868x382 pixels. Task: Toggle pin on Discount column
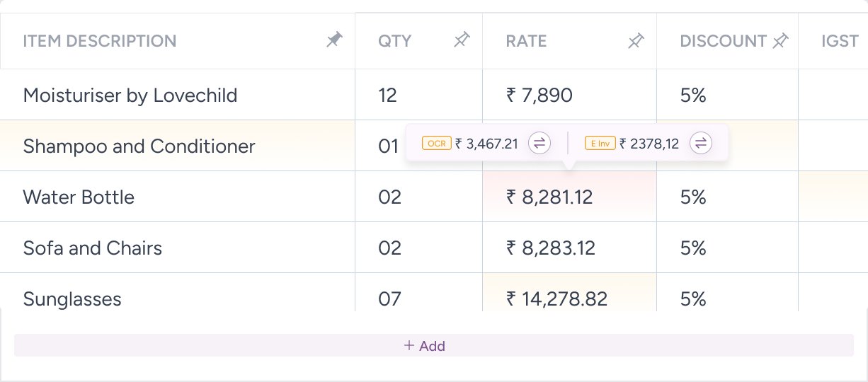(x=780, y=41)
